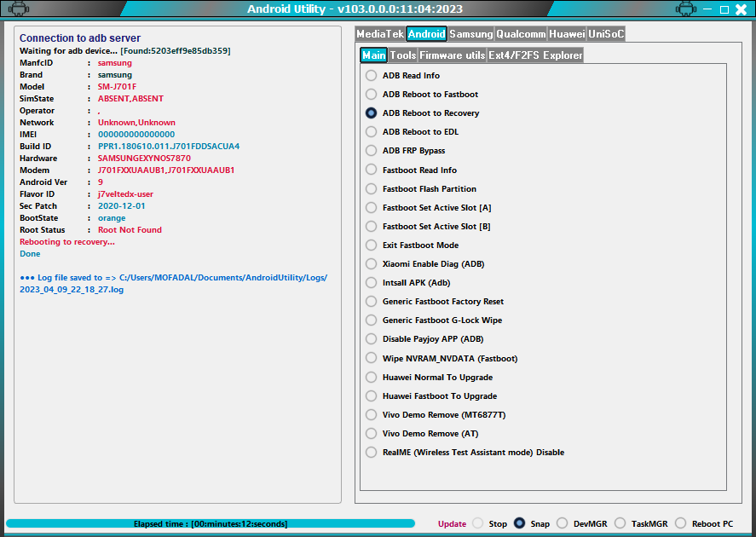The image size is (756, 537).
Task: Select the Main sub-tab
Action: coord(373,55)
